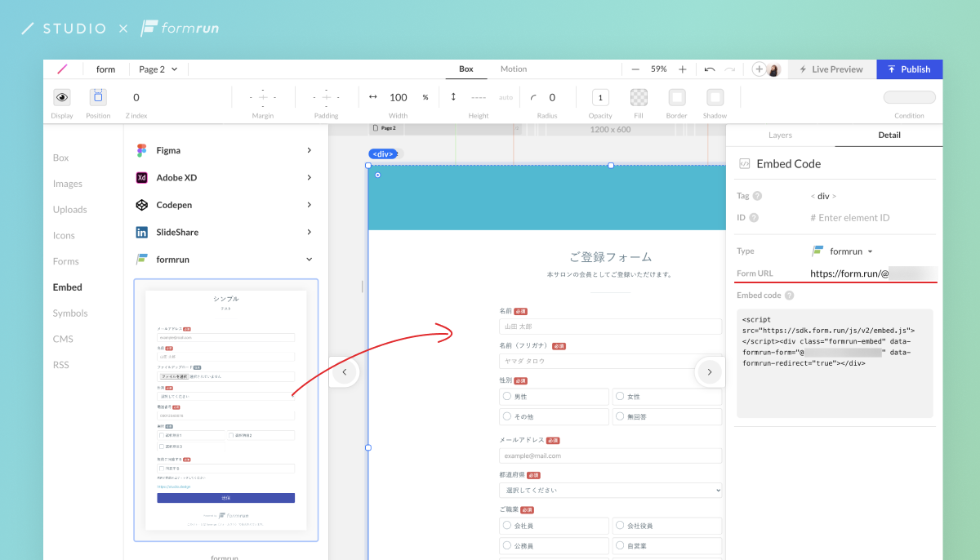The height and width of the screenshot is (560, 980).
Task: Toggle the Display eye visibility control
Action: coord(62,97)
